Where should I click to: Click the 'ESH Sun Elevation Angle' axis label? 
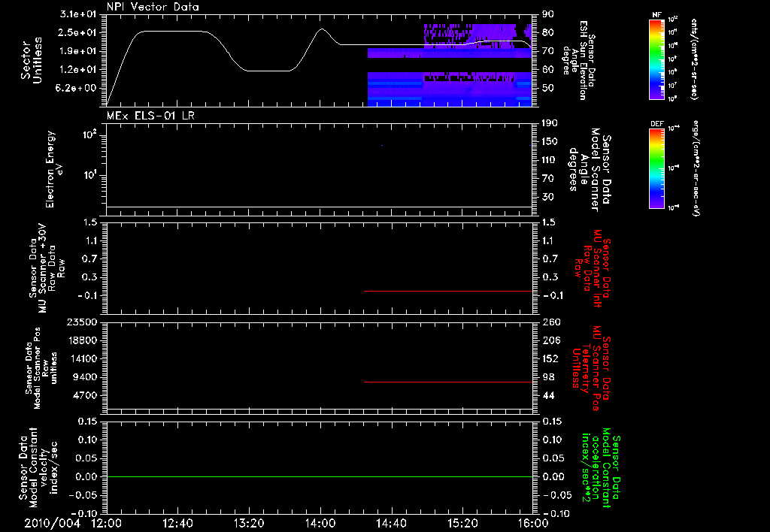(x=580, y=60)
